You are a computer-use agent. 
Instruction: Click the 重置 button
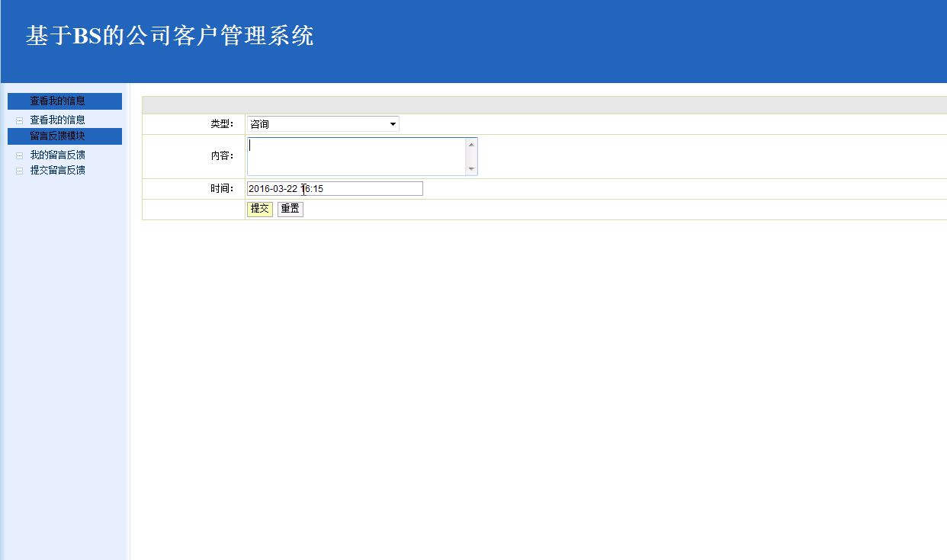[290, 209]
